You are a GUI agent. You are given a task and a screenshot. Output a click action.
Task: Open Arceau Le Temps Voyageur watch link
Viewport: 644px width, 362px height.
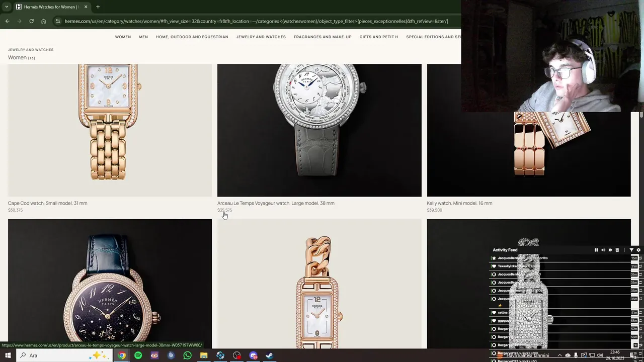coord(276,203)
